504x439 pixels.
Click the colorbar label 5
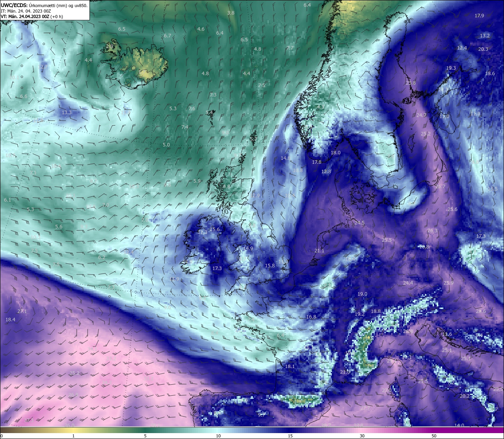pos(145,436)
